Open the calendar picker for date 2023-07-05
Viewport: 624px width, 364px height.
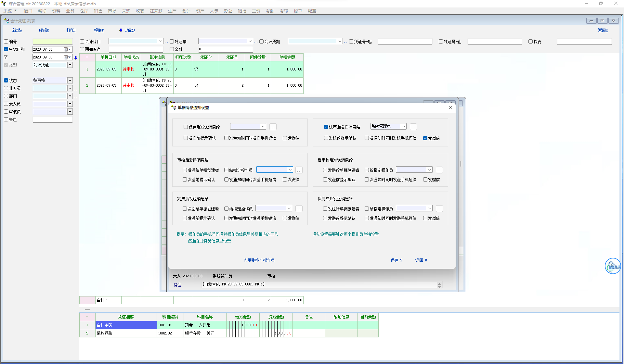tap(67, 49)
